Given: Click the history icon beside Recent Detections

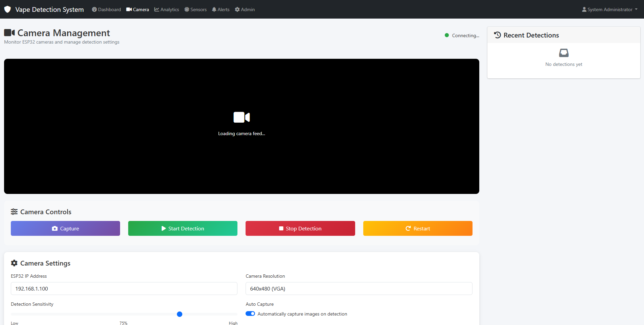Looking at the screenshot, I should point(497,35).
